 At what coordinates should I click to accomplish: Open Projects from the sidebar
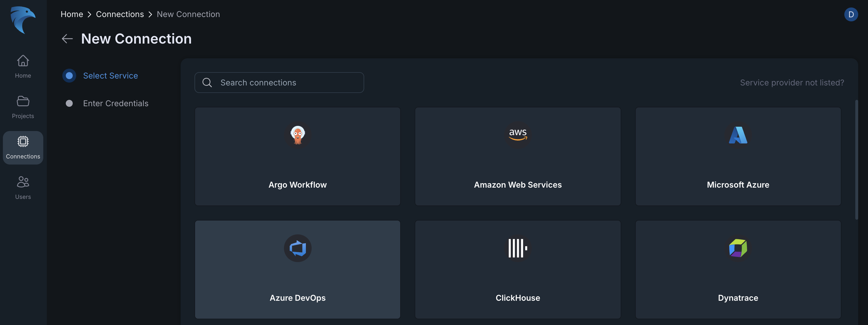tap(23, 107)
